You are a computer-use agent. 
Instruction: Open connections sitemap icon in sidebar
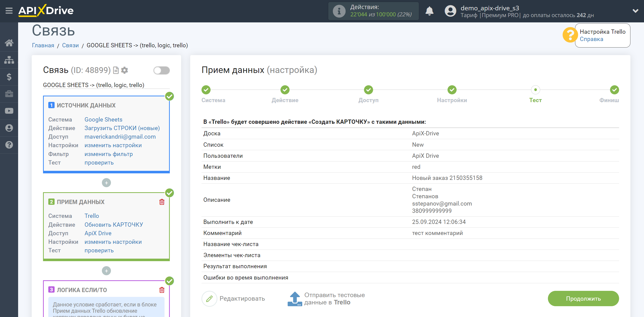[x=9, y=60]
